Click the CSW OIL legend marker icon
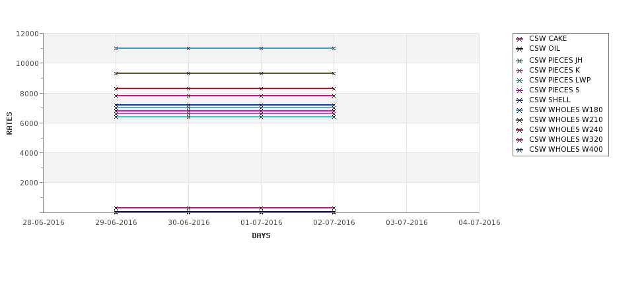This screenshot has height=283, width=644. click(520, 49)
